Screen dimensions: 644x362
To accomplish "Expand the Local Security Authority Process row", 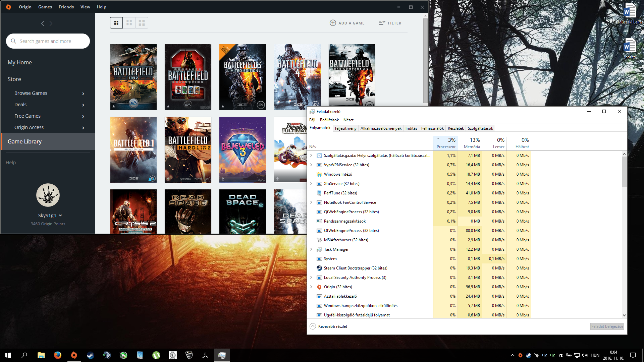I will (311, 278).
